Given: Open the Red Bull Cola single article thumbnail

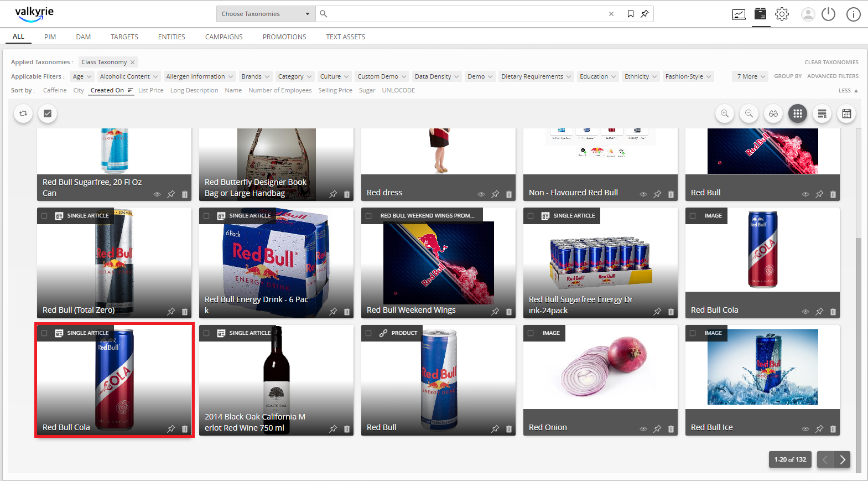Looking at the screenshot, I should (x=115, y=380).
